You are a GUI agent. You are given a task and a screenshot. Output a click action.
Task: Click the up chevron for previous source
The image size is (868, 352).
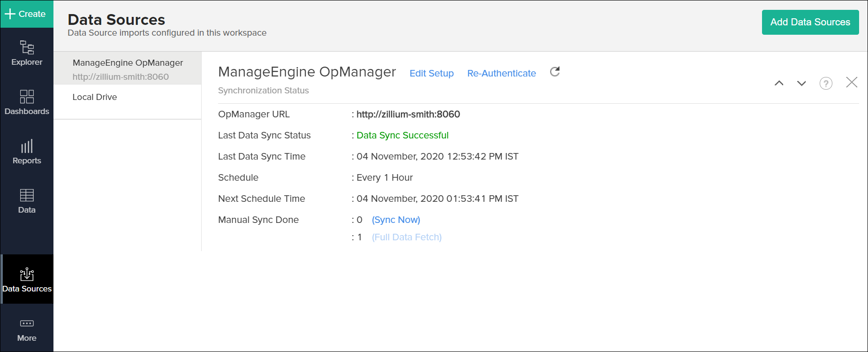(779, 84)
